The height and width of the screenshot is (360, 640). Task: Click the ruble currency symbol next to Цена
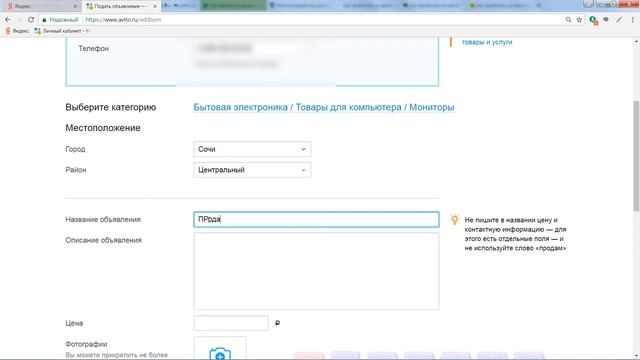(278, 323)
